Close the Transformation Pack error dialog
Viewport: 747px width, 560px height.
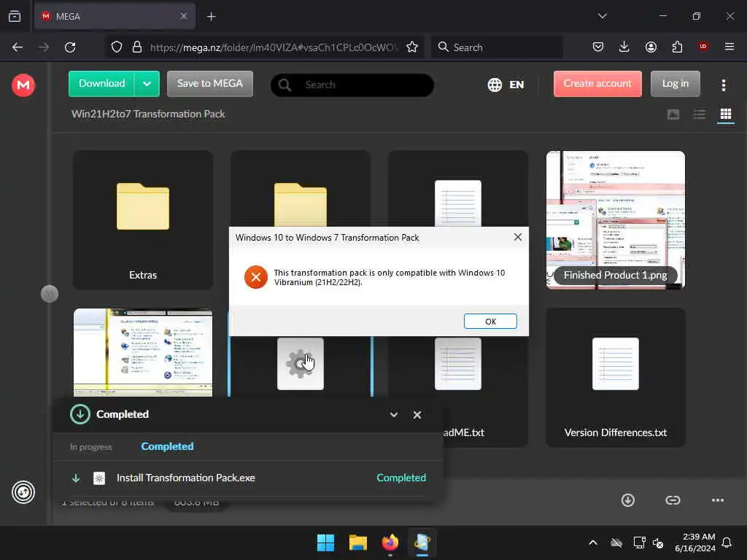(x=518, y=237)
